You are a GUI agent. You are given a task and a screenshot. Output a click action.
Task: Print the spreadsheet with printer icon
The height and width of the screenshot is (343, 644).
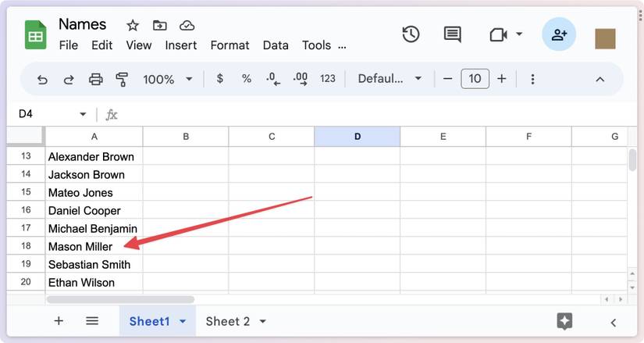[x=95, y=79]
